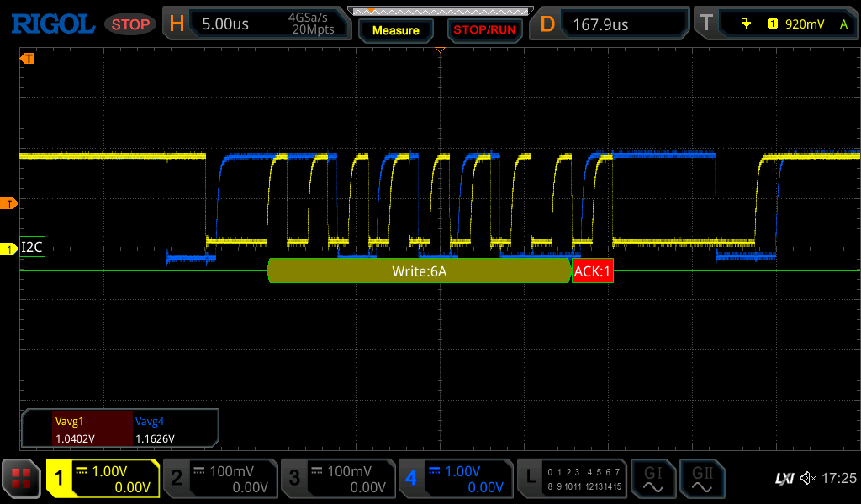Select the GII waveform generator icon
861x504 pixels.
click(702, 478)
